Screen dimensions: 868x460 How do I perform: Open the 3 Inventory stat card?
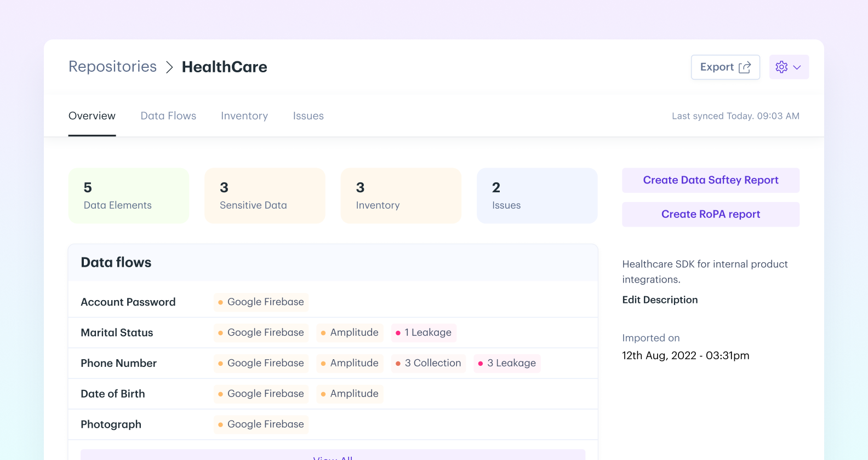401,196
